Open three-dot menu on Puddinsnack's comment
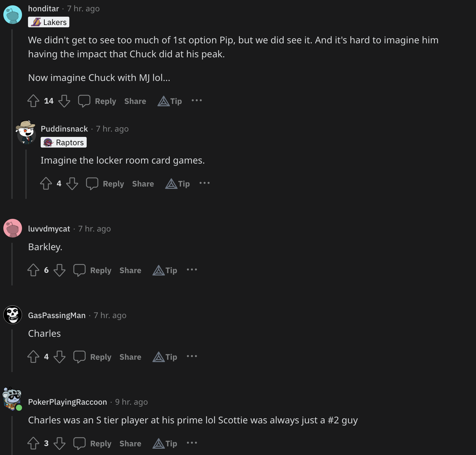Screen dimensions: 476x455 205,183
